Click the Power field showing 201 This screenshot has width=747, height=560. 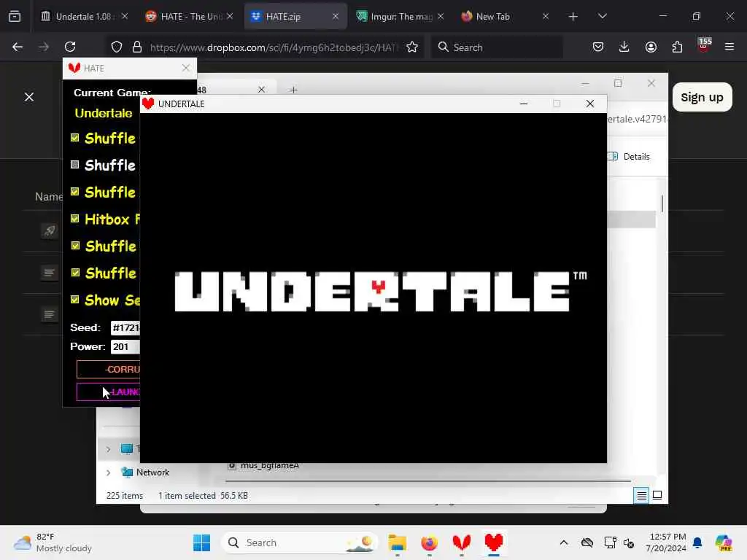coord(125,346)
